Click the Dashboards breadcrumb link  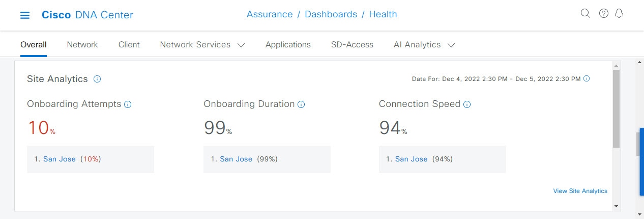click(x=331, y=14)
